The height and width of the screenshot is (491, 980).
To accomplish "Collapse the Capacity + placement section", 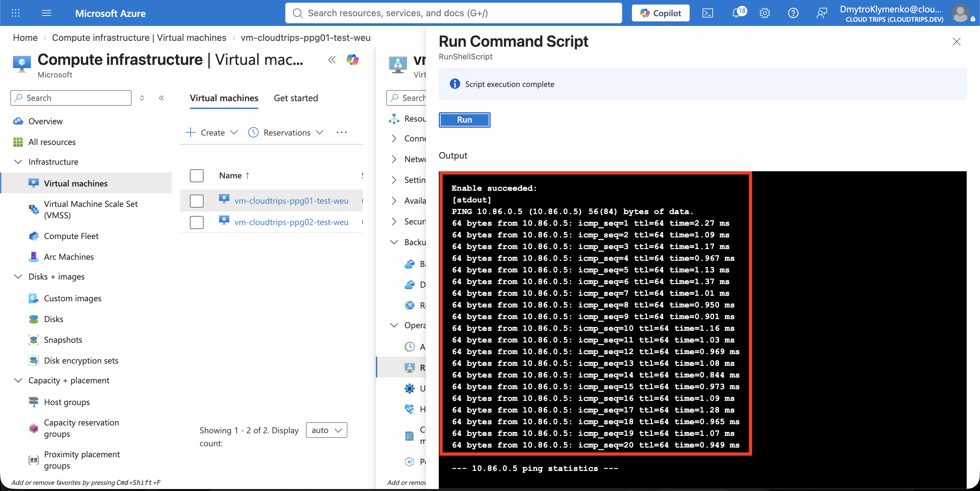I will click(x=18, y=381).
